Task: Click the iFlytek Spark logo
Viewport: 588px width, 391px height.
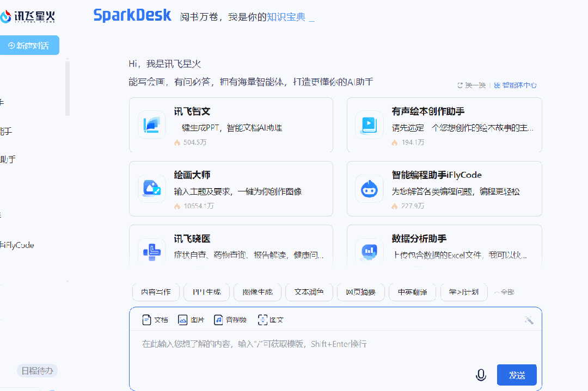Action: 27,16
